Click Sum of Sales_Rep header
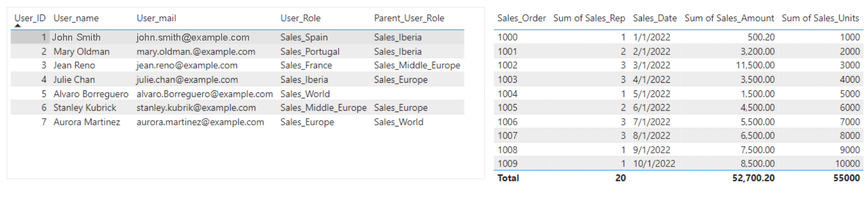 pyautogui.click(x=589, y=18)
